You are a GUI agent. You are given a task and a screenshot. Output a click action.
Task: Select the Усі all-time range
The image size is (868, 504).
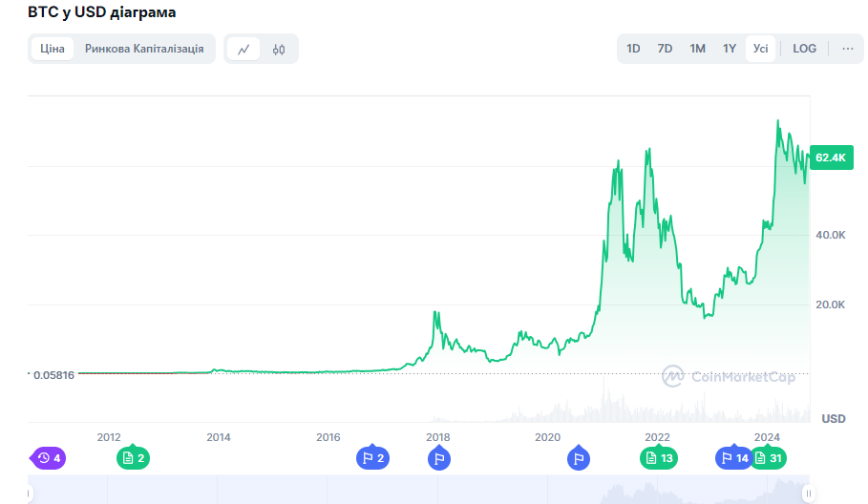pyautogui.click(x=761, y=49)
